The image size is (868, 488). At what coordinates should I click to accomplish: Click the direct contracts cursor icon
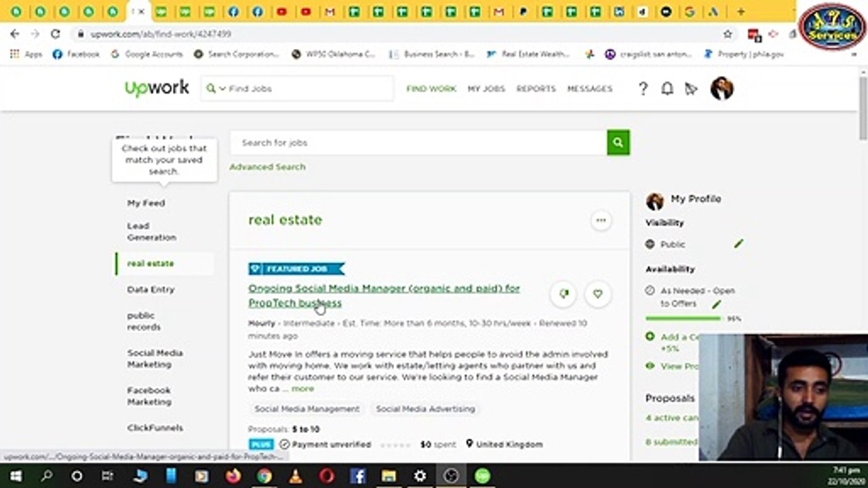coord(691,89)
